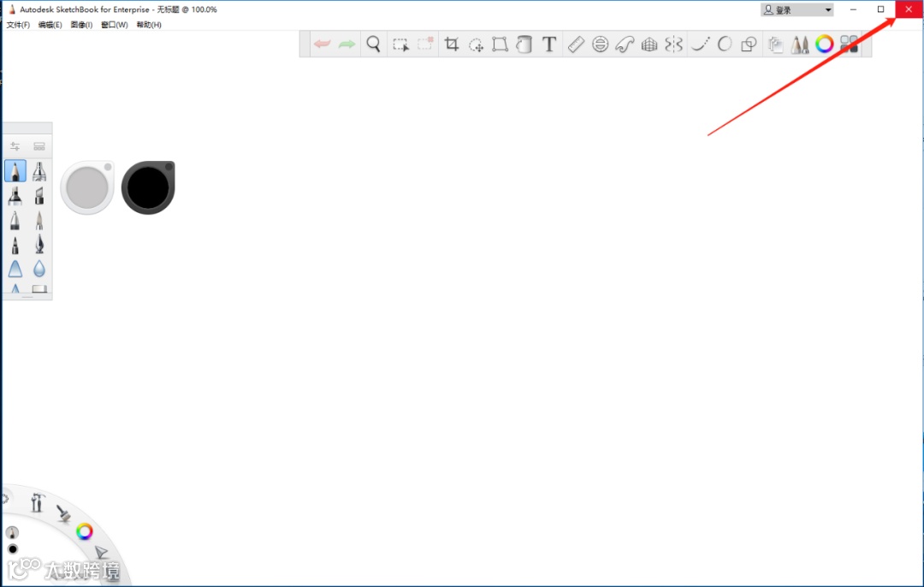
Task: Maximize the SketchBook window
Action: [881, 9]
